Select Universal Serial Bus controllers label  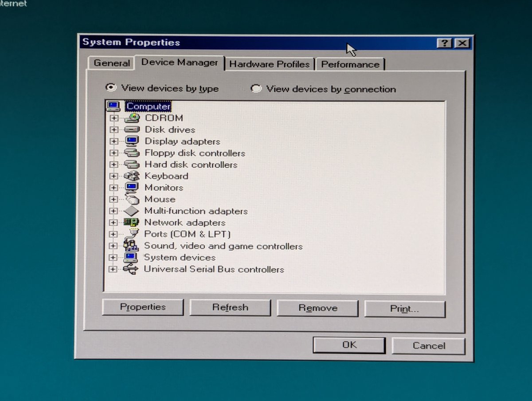[x=214, y=269]
